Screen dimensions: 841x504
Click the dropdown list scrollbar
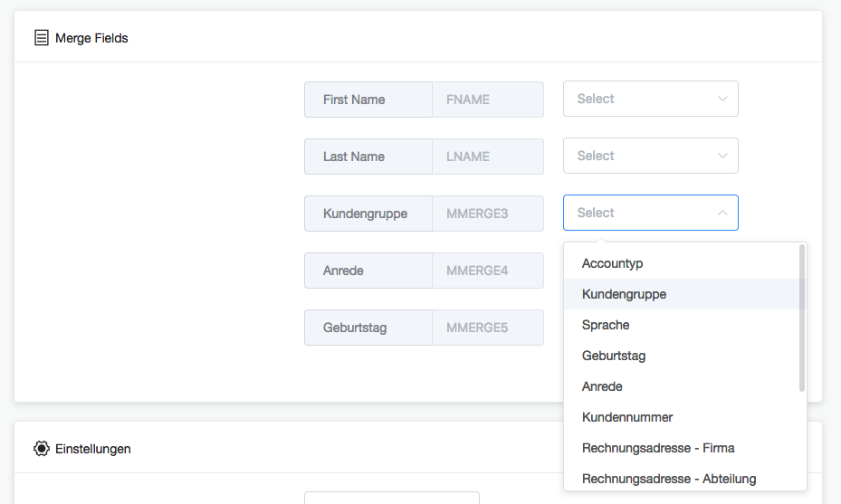[802, 318]
